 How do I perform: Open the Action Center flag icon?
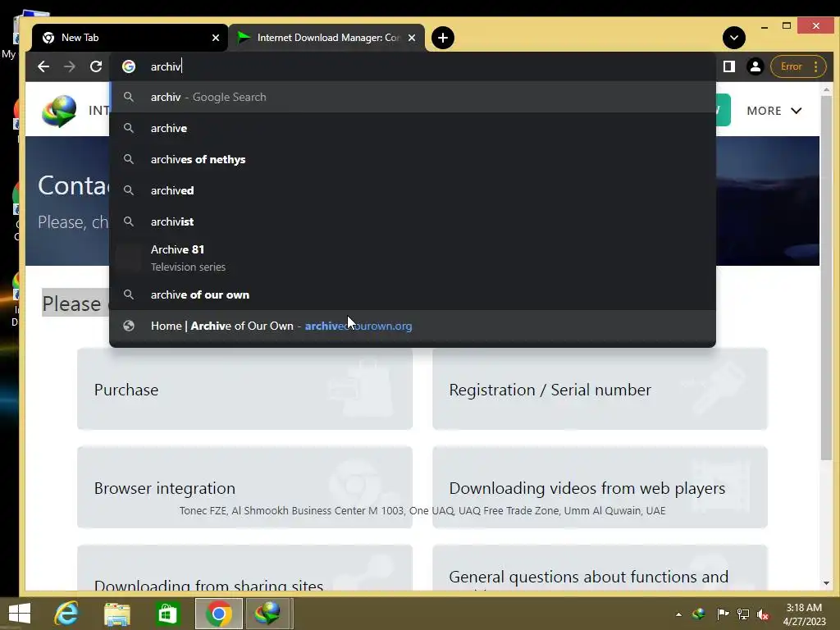[722, 614]
